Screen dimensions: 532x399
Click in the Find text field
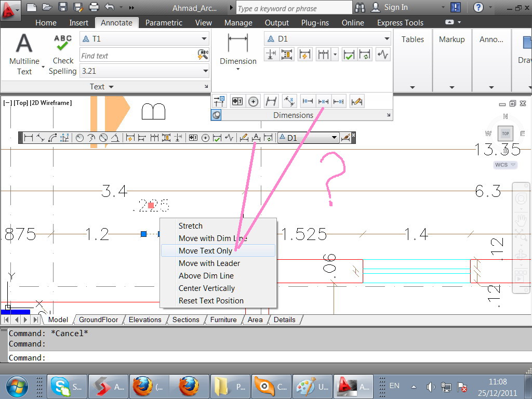click(138, 56)
